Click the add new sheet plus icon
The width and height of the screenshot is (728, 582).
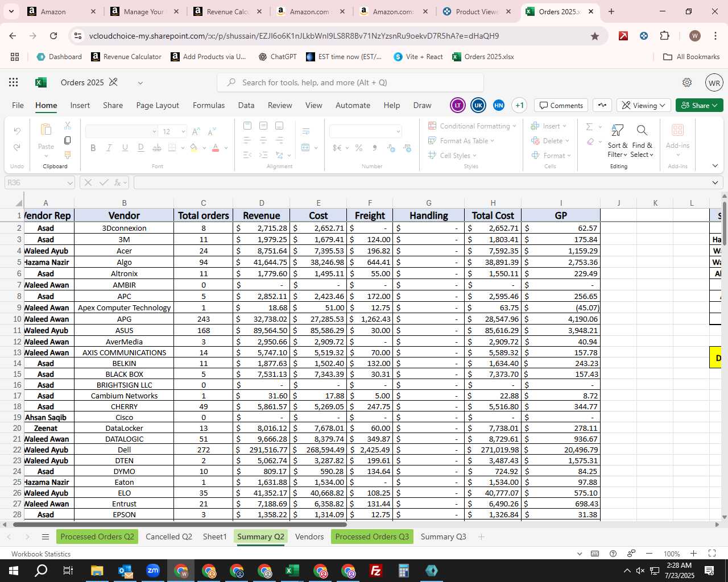click(x=481, y=537)
